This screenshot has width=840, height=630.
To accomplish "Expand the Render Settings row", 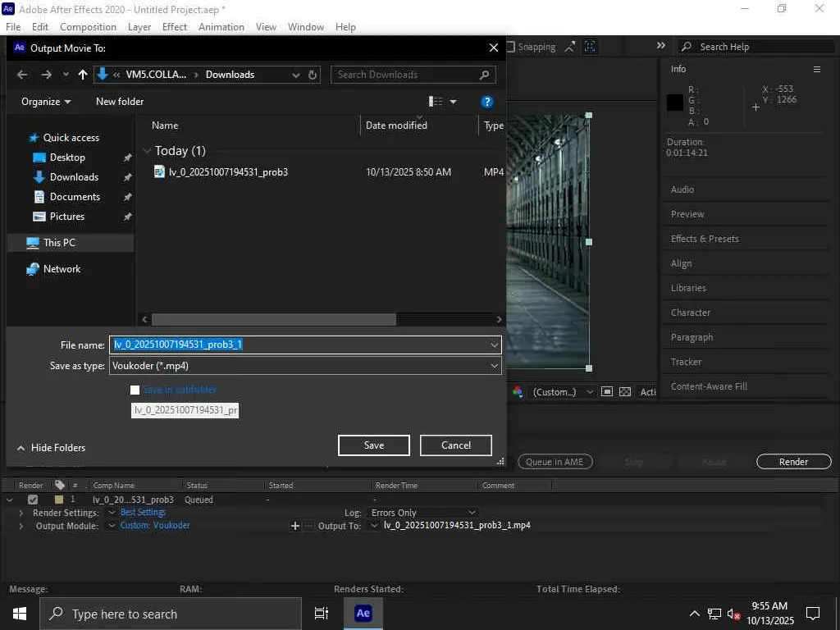I will [21, 513].
